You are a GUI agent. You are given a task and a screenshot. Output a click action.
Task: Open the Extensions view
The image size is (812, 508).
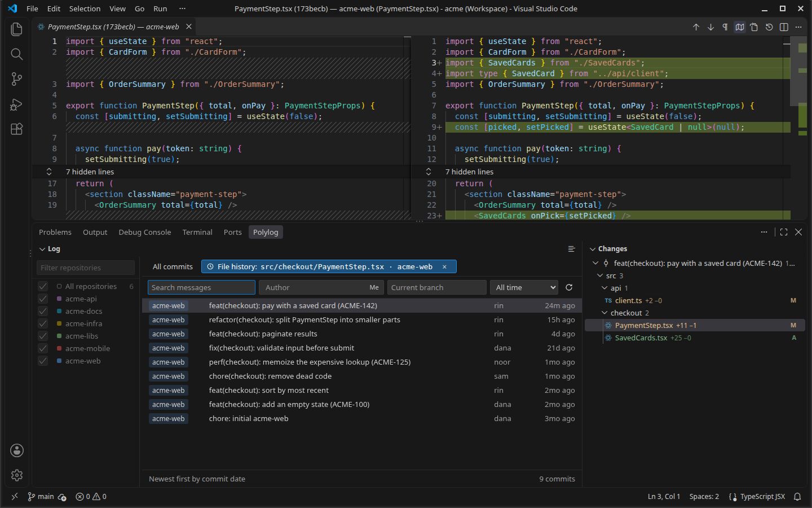click(x=17, y=129)
